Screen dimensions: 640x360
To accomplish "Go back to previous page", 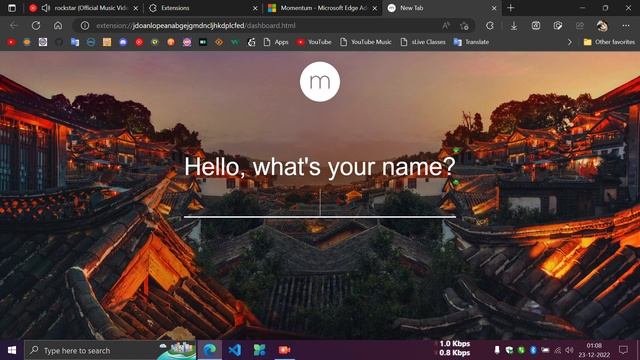I will click(14, 25).
